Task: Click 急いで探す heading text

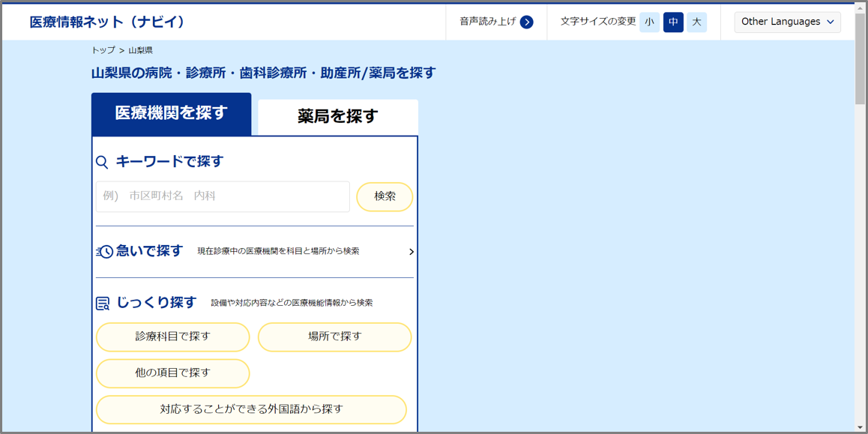Action: [x=149, y=251]
